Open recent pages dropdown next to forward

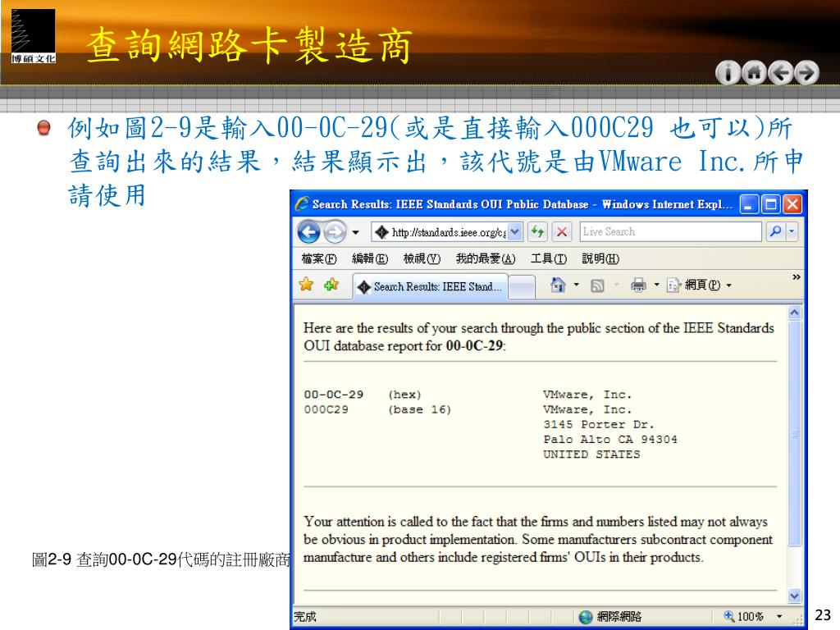point(355,232)
